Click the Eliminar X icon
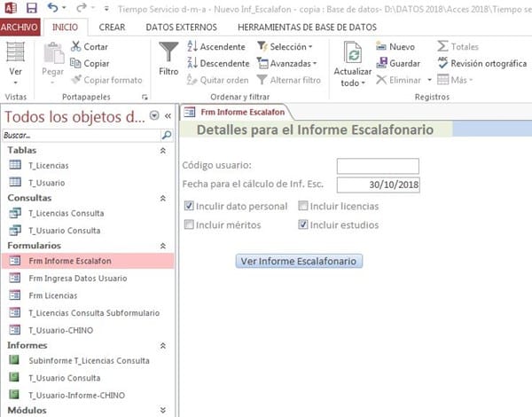532x417 pixels. [x=381, y=80]
